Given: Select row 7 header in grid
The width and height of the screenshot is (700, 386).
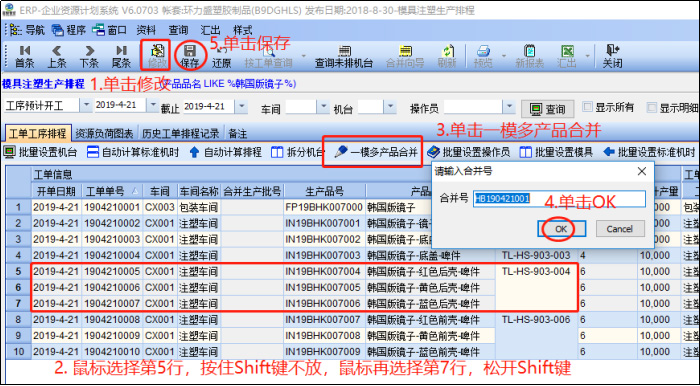Looking at the screenshot, I should pos(18,303).
